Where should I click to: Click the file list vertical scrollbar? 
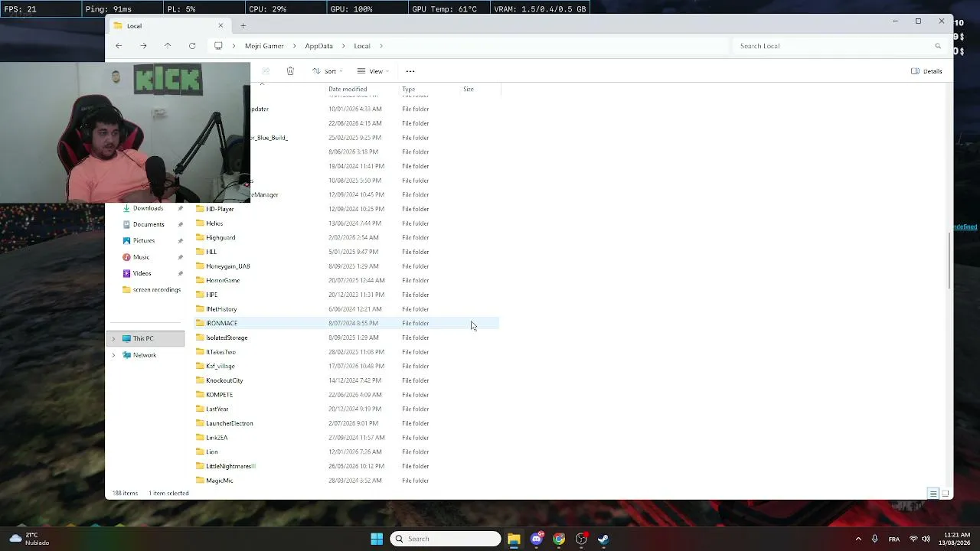coord(949,260)
